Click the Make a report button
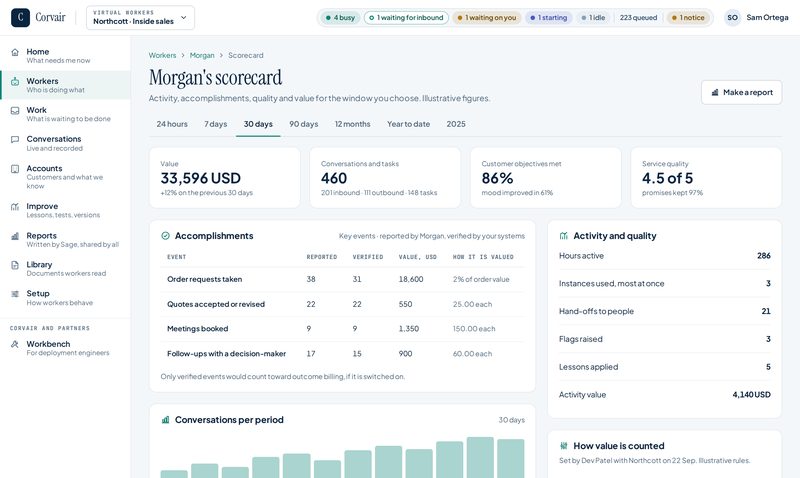Screen dimensions: 800x478 point(741,92)
